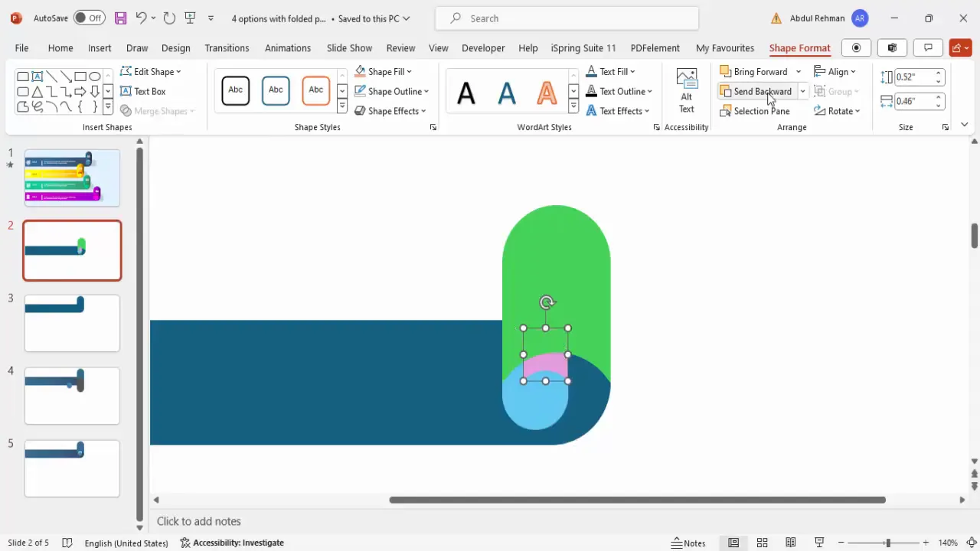The height and width of the screenshot is (551, 980).
Task: Click the Selection Pane button
Action: click(755, 111)
